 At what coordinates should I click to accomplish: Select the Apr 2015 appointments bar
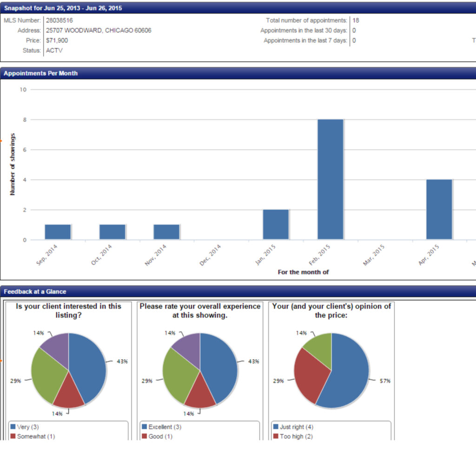[439, 209]
